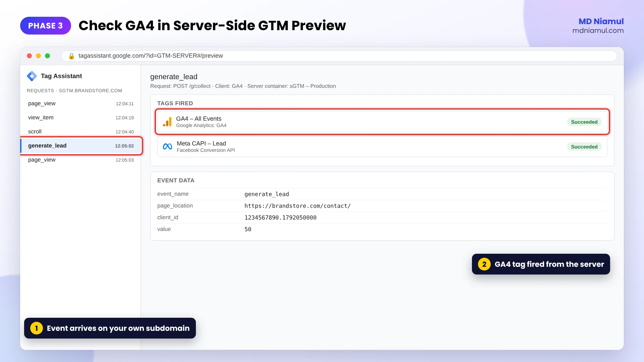The height and width of the screenshot is (362, 644).
Task: Select the page_view request at 12:04:11
Action: click(x=80, y=104)
